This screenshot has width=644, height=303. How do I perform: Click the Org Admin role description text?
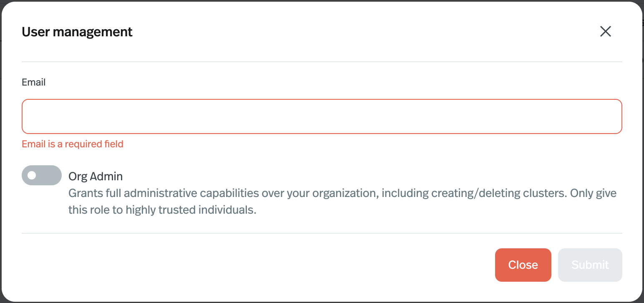[x=342, y=202]
